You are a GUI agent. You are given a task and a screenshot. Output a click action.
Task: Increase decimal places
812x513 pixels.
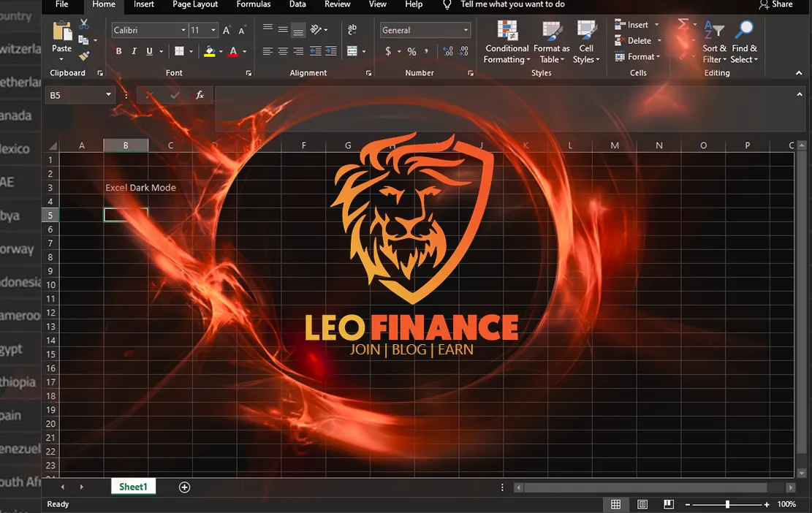click(448, 51)
